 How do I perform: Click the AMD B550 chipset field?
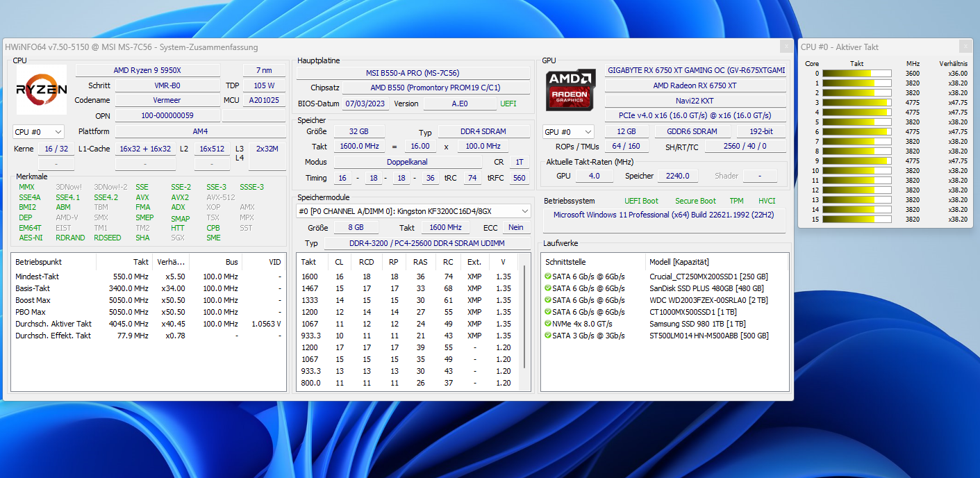(x=435, y=88)
